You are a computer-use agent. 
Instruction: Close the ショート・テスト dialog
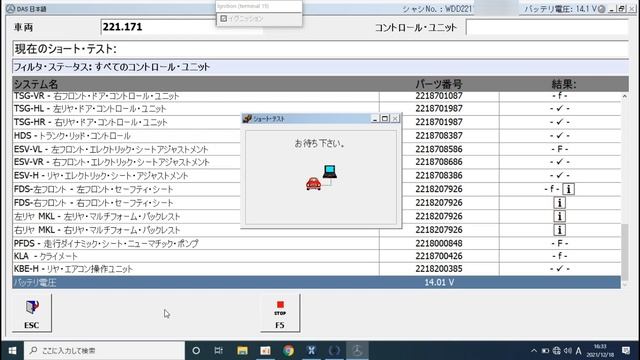click(x=395, y=119)
